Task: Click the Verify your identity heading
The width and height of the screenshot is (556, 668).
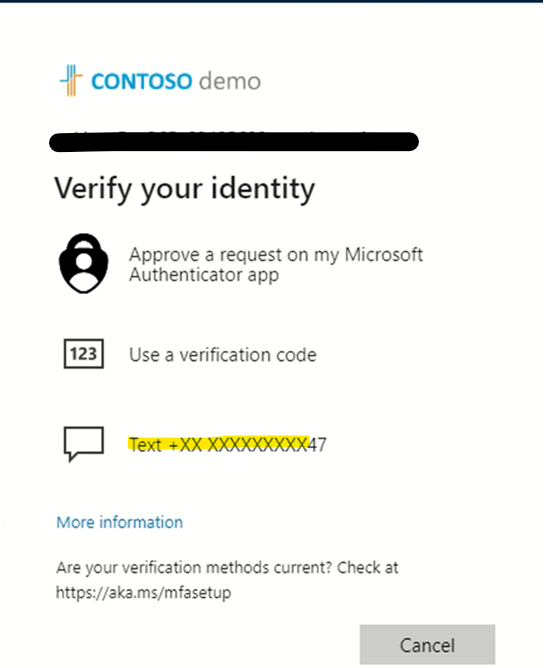Action: point(184,189)
